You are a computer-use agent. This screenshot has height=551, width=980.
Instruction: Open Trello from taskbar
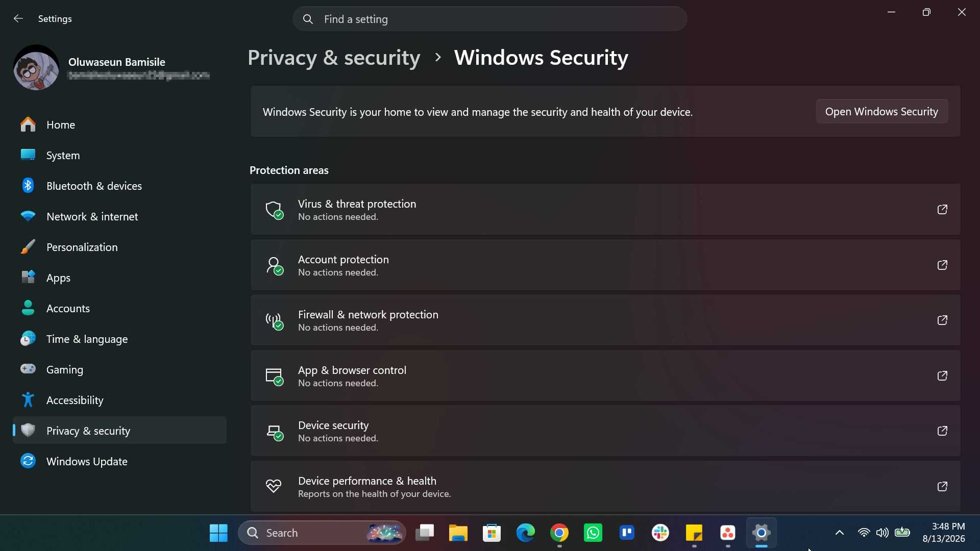(x=627, y=533)
